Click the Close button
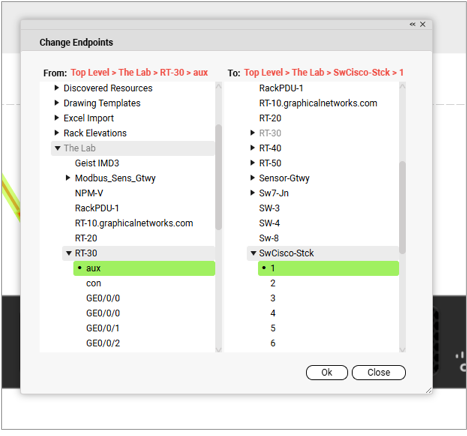467x436 pixels. [379, 372]
